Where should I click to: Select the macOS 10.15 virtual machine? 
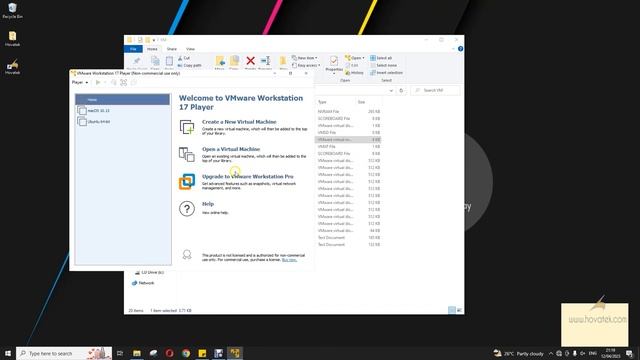(x=122, y=111)
